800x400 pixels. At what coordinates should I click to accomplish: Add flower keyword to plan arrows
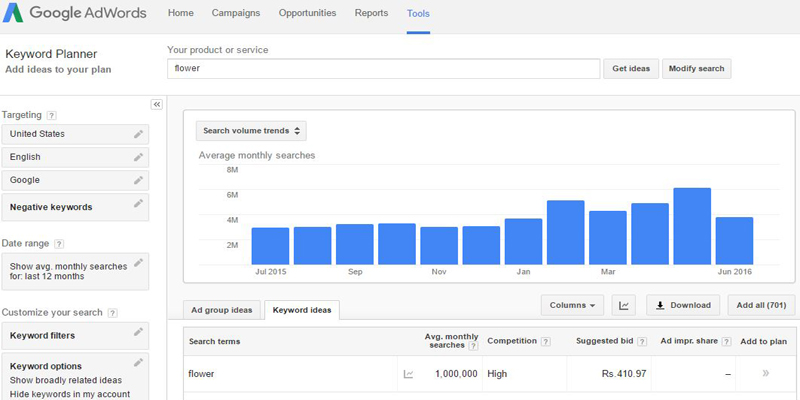click(x=765, y=373)
